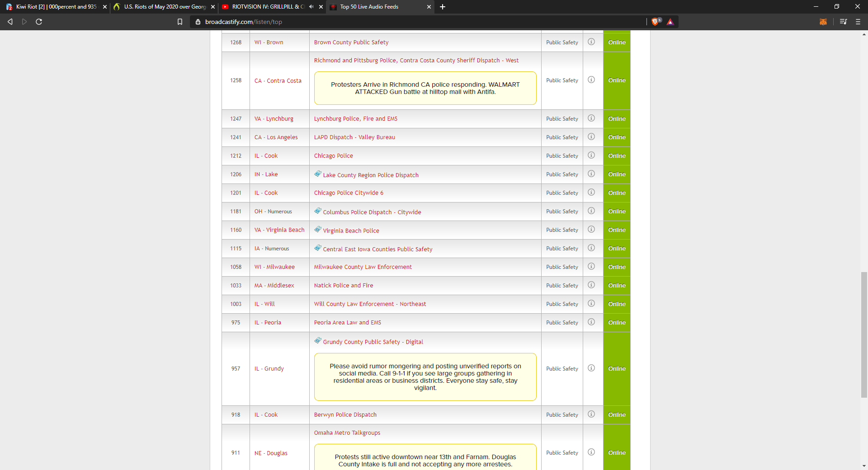Image resolution: width=868 pixels, height=470 pixels.
Task: Reload the page
Action: (39, 22)
